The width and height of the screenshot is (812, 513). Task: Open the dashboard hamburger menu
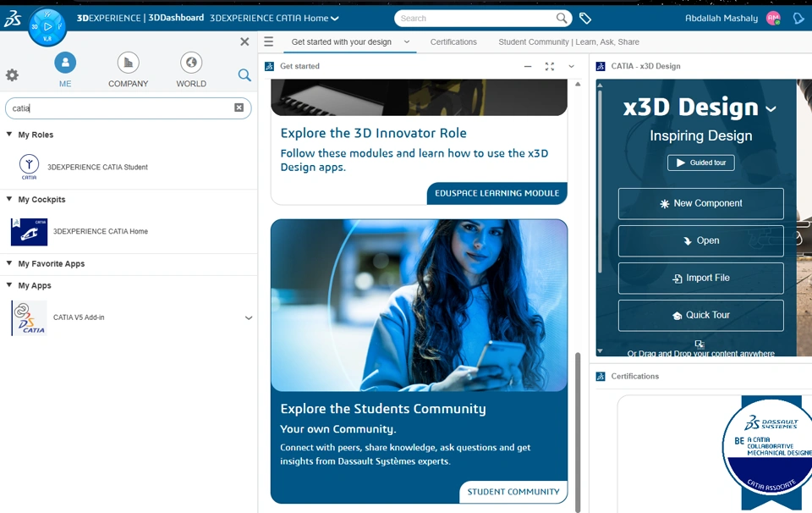tap(268, 41)
